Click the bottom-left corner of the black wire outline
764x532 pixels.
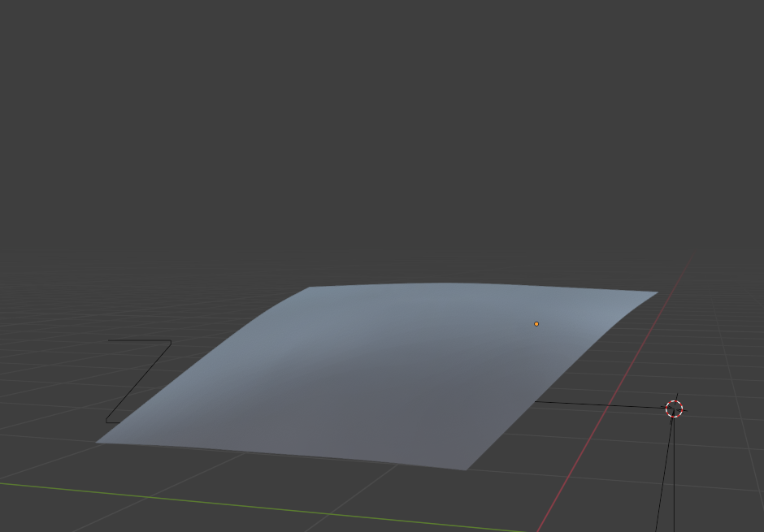pos(106,422)
